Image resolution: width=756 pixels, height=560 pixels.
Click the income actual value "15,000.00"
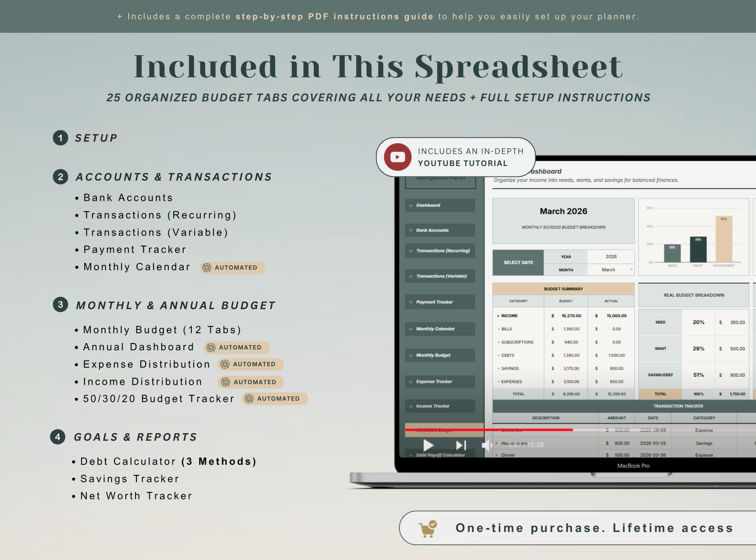coord(617,316)
